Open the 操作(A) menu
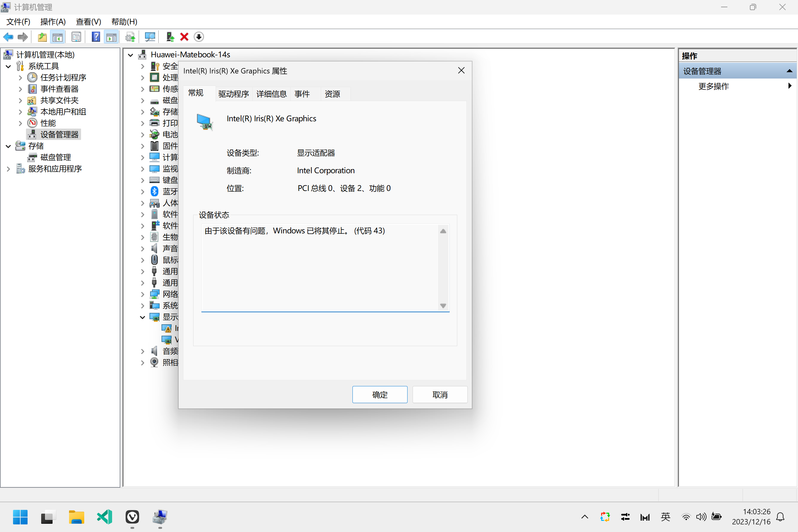This screenshot has height=532, width=798. pos(53,22)
